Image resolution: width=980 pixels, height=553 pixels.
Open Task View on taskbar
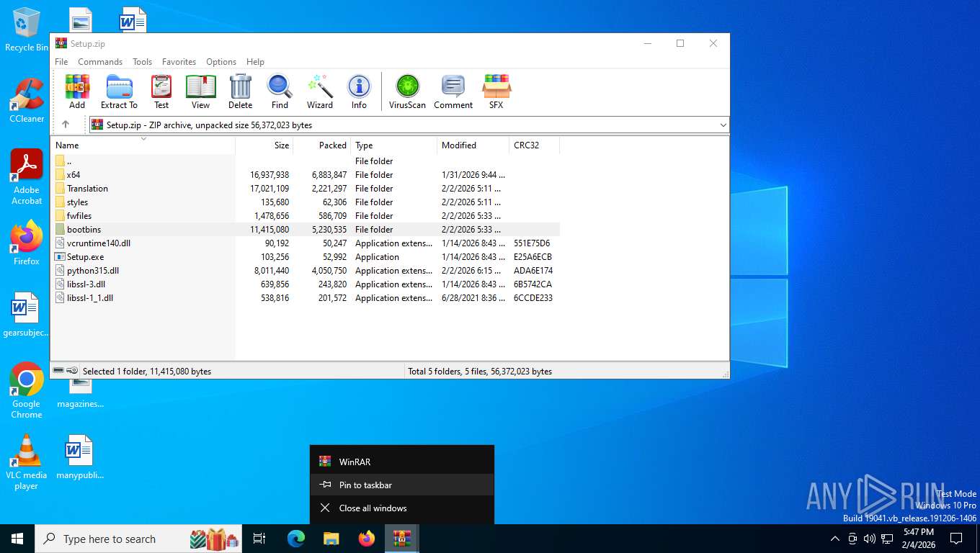pyautogui.click(x=259, y=539)
